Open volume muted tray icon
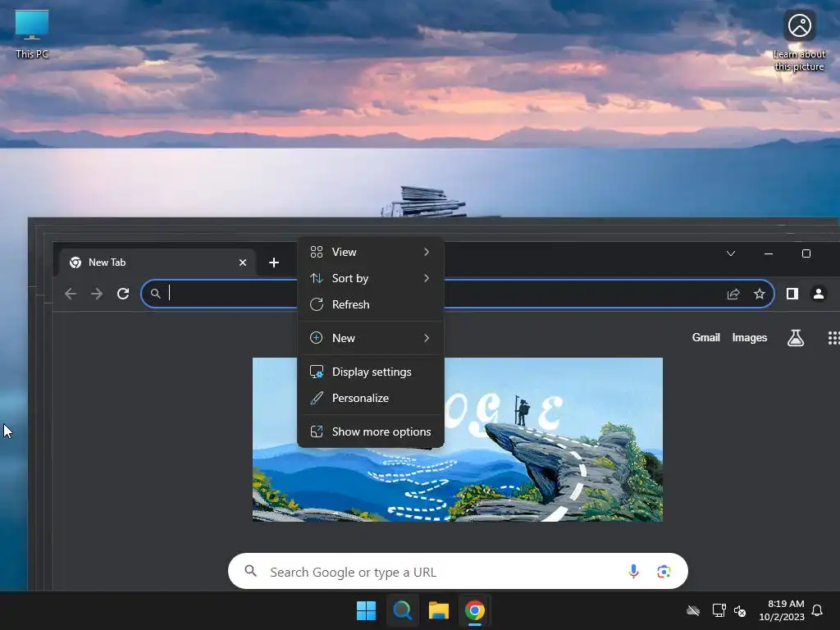 click(740, 610)
